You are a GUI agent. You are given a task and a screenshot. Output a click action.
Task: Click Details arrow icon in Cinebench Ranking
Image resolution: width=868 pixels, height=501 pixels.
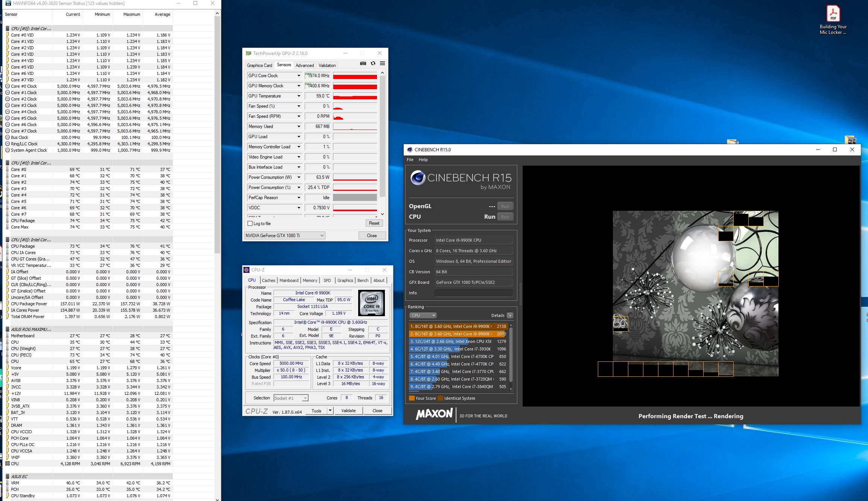(x=510, y=315)
